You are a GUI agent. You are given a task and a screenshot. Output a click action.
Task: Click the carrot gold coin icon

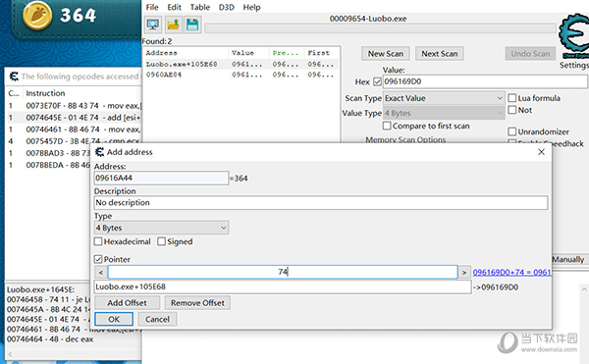pos(37,15)
